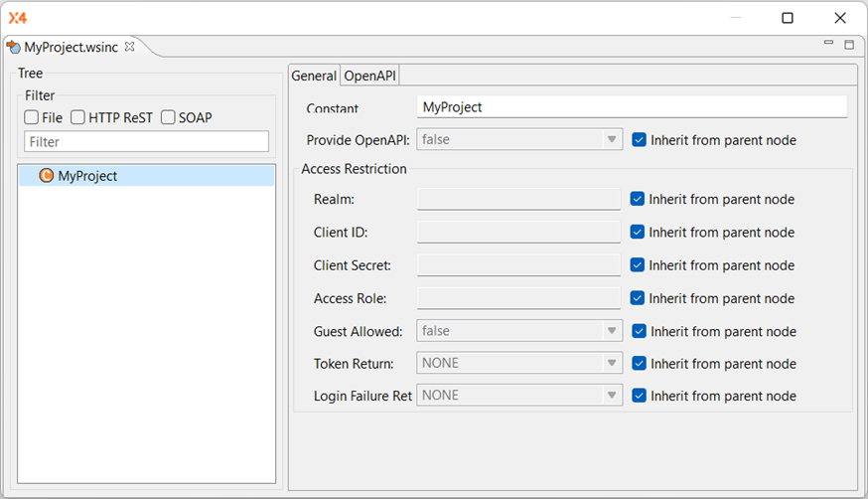Image resolution: width=868 pixels, height=499 pixels.
Task: Click the Constant field containing MyProject
Action: [x=632, y=107]
